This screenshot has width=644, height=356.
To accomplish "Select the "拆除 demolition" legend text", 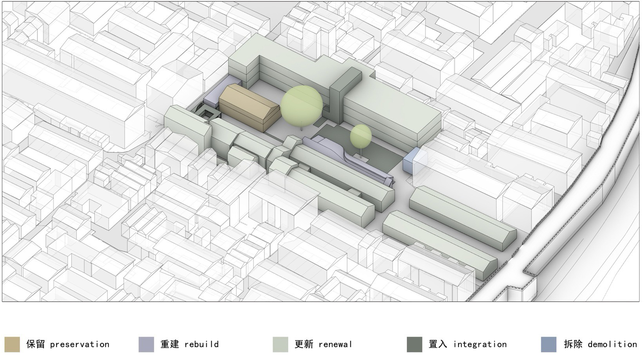I will point(600,344).
